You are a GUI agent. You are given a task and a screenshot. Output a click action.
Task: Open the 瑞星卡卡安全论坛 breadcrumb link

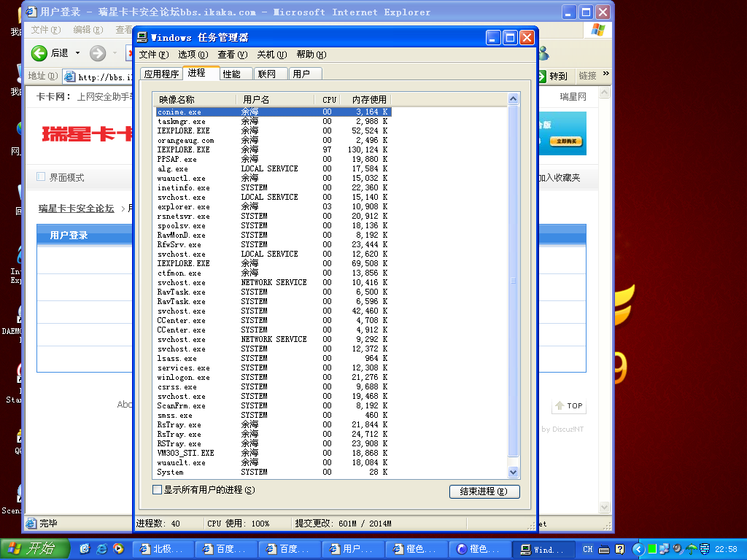click(x=76, y=208)
